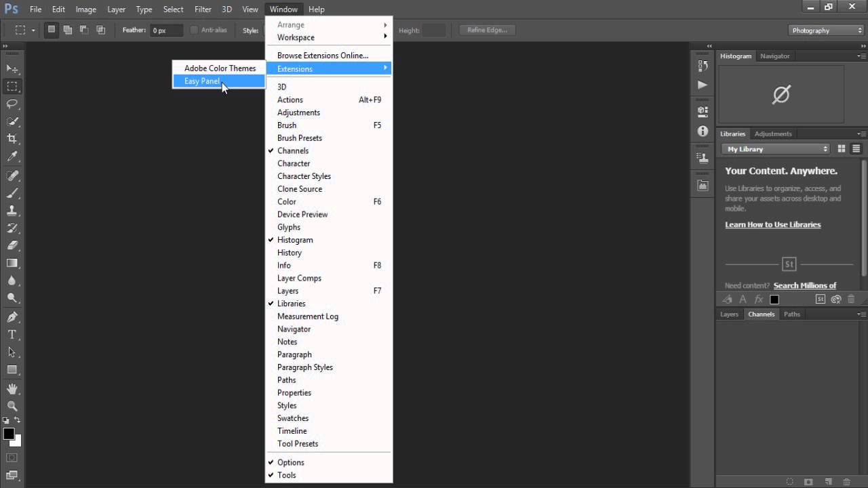The height and width of the screenshot is (488, 868).
Task: Open Learn How to Use Libraries link
Action: click(x=773, y=224)
